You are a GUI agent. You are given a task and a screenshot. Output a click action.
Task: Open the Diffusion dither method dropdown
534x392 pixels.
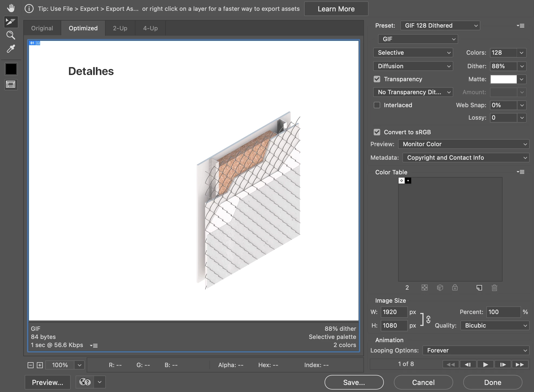click(413, 66)
